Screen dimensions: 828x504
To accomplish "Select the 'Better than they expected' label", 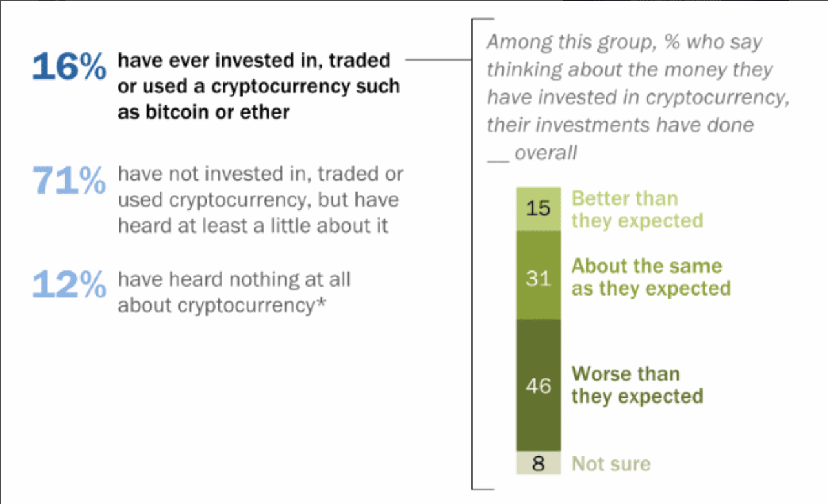I will pyautogui.click(x=636, y=209).
